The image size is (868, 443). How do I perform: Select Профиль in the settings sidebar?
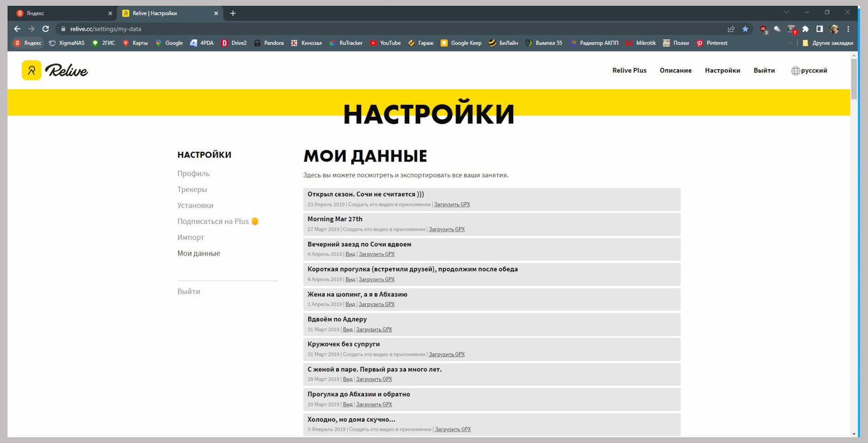193,173
